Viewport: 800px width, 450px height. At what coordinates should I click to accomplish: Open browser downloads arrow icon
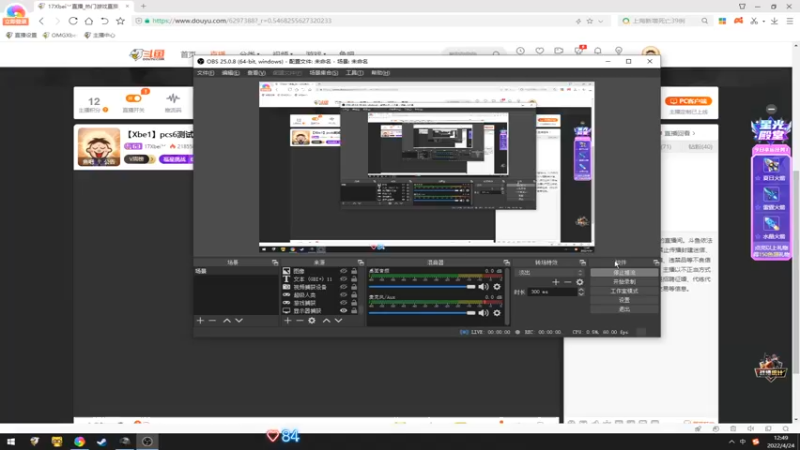pyautogui.click(x=774, y=21)
